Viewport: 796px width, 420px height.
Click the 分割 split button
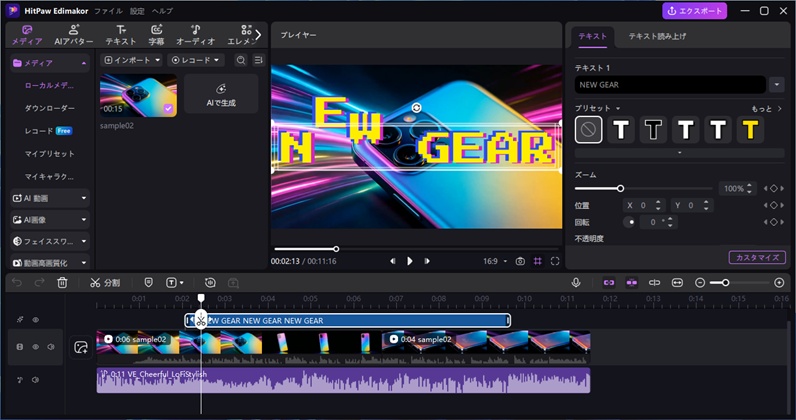click(105, 283)
